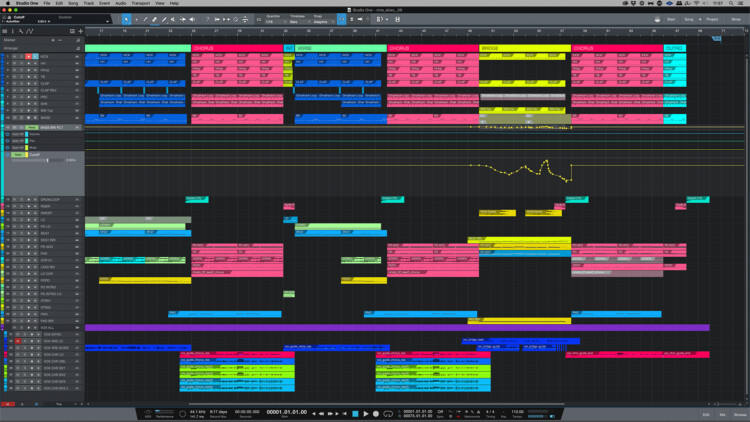Select the Eraser tool

click(x=154, y=20)
